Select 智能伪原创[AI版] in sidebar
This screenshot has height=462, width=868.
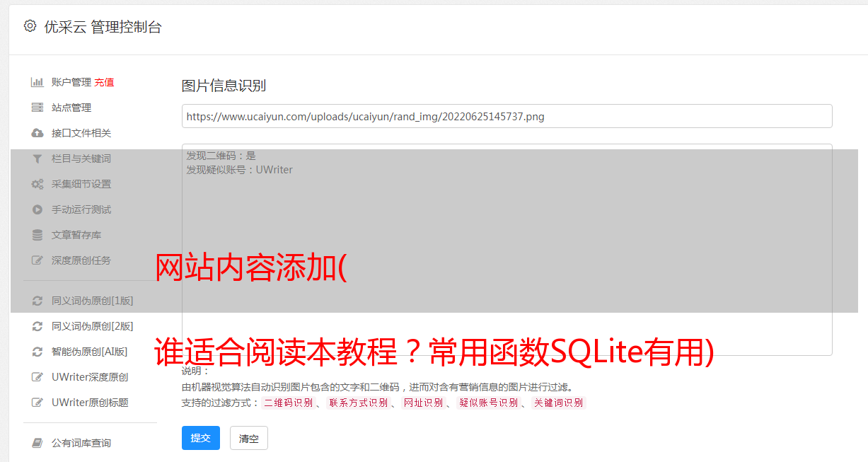click(91, 352)
